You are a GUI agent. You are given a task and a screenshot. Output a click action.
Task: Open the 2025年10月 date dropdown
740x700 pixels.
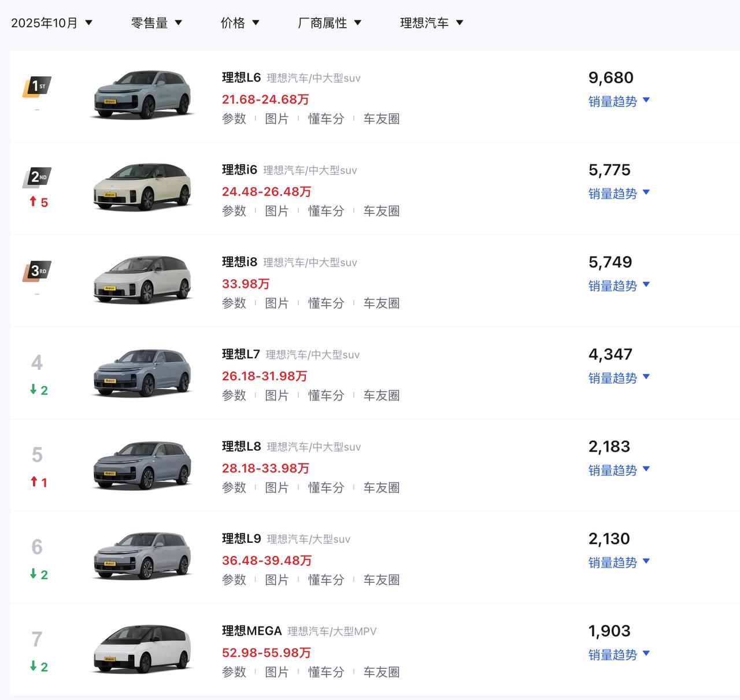click(51, 23)
